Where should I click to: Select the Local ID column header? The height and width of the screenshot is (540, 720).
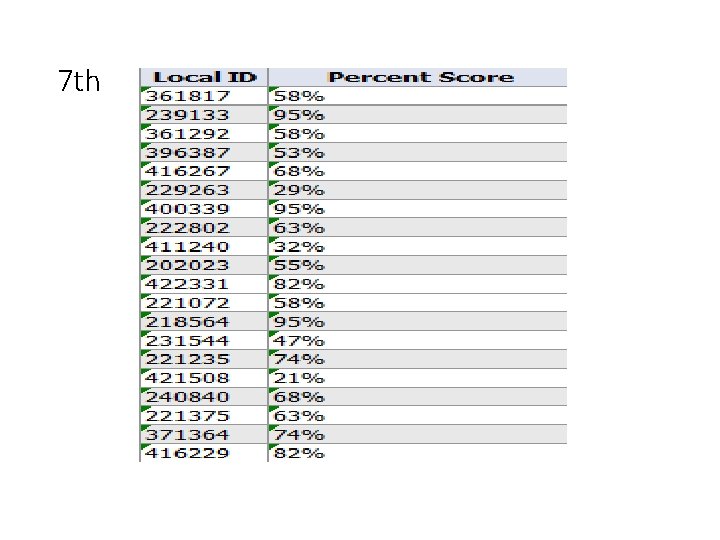[204, 77]
